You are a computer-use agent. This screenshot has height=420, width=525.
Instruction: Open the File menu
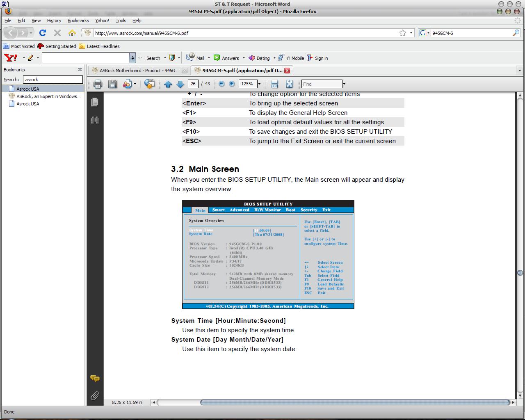[8, 21]
